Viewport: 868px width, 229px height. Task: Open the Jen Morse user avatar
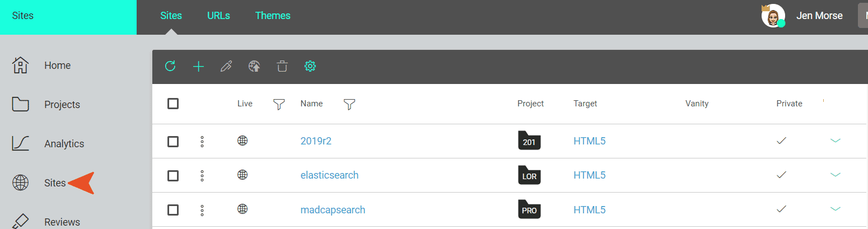[773, 16]
